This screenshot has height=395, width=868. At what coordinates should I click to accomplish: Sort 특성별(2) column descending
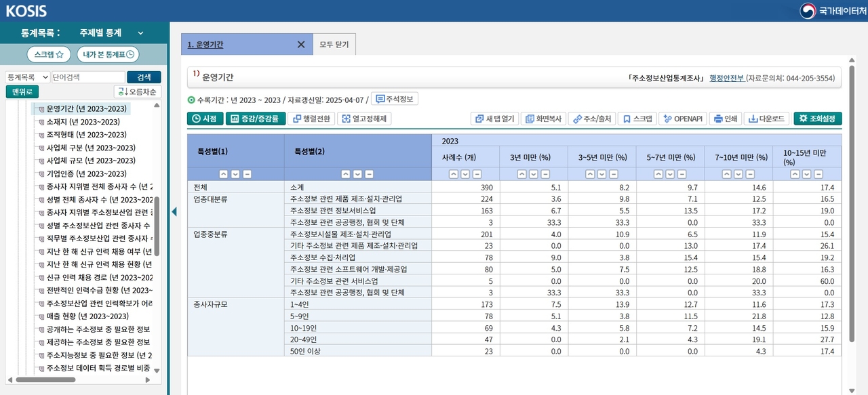pyautogui.click(x=357, y=174)
